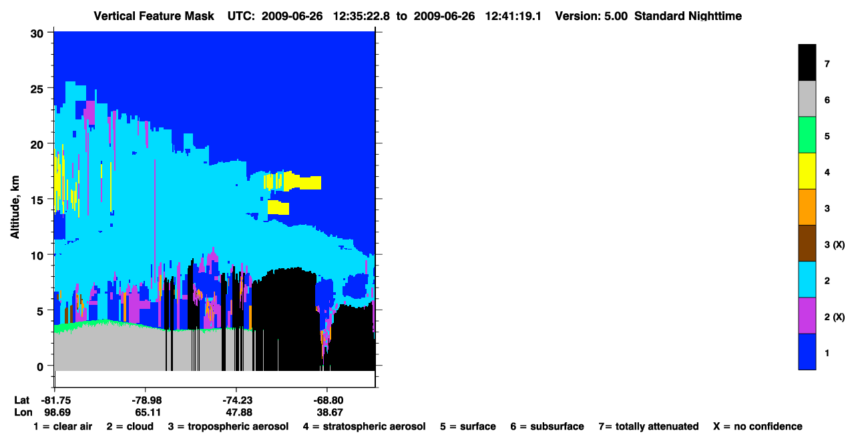Click the 'Lat' row label
The image size is (868, 445).
point(21,400)
